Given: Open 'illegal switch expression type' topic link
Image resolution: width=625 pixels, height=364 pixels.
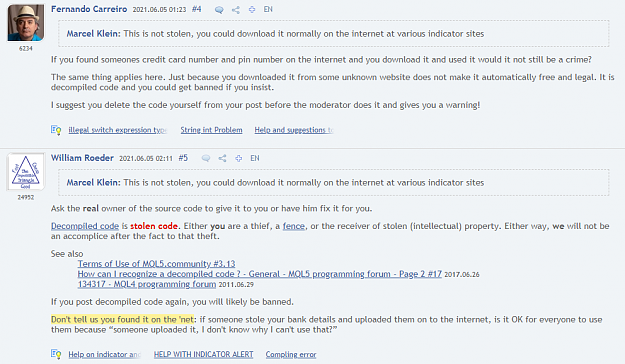Looking at the screenshot, I should coord(118,130).
